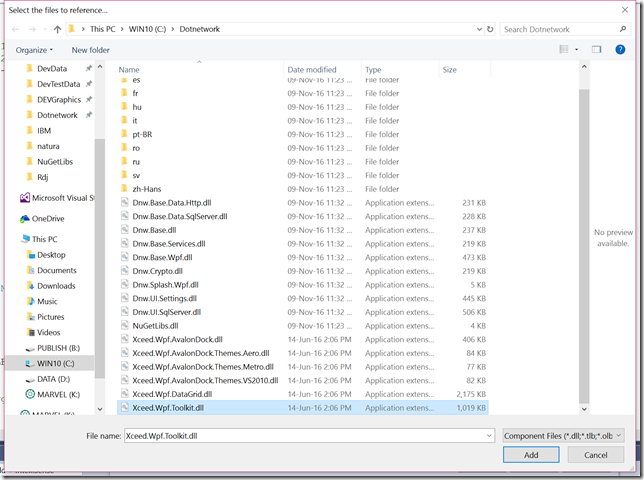
Task: Toggle the preview pane icon
Action: (x=596, y=49)
